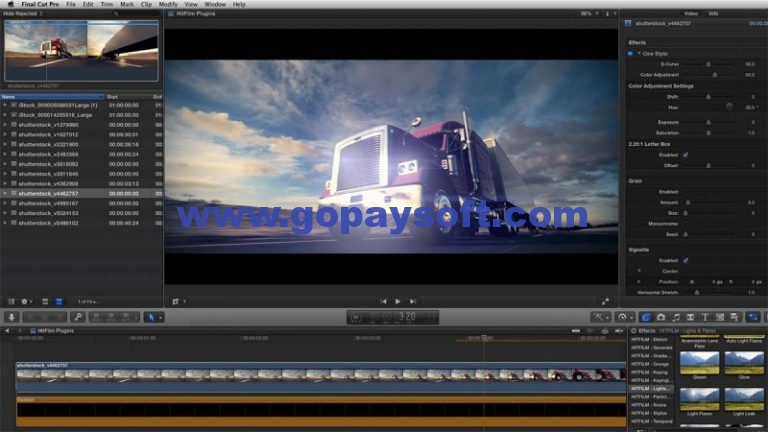Viewport: 768px width, 432px height.
Task: Show the Transitions browser
Action: click(691, 317)
